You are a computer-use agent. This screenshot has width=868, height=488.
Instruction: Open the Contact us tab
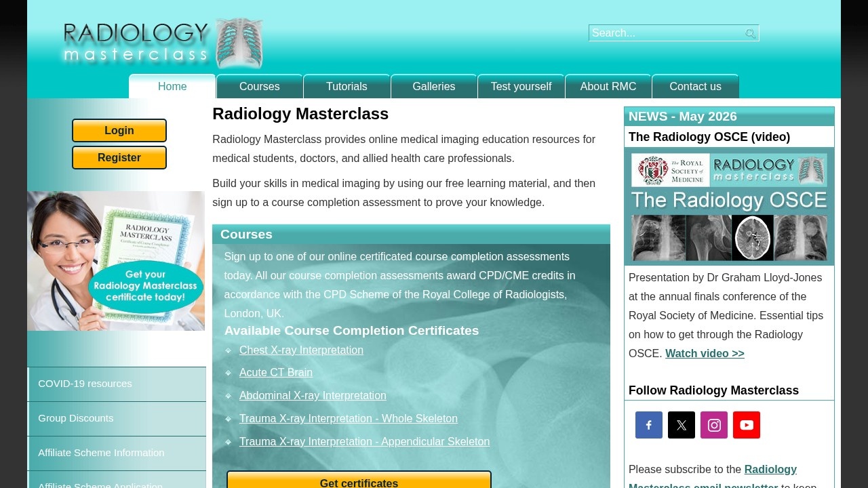pyautogui.click(x=695, y=87)
